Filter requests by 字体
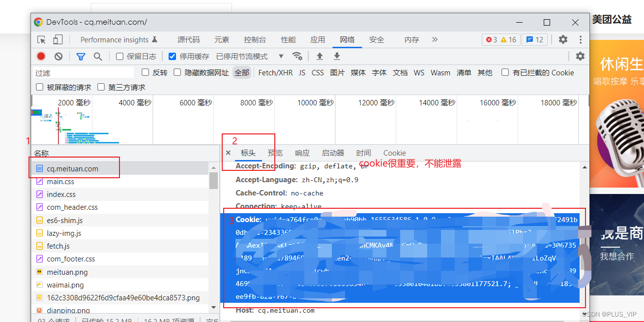The width and height of the screenshot is (644, 322). click(x=379, y=72)
